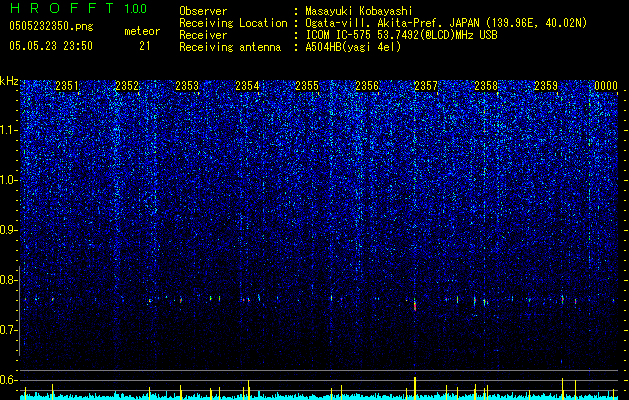The height and width of the screenshot is (400, 629).
Task: Click the 2359 time marker
Action: tap(546, 85)
